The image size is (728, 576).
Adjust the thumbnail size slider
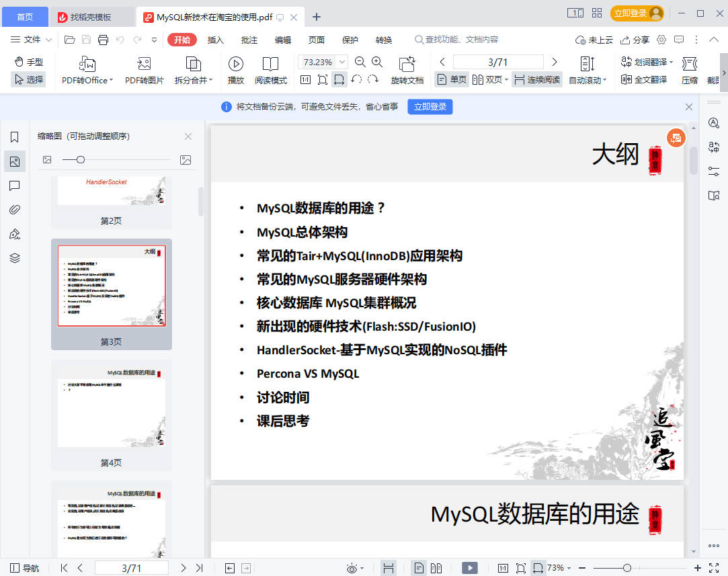[81, 160]
